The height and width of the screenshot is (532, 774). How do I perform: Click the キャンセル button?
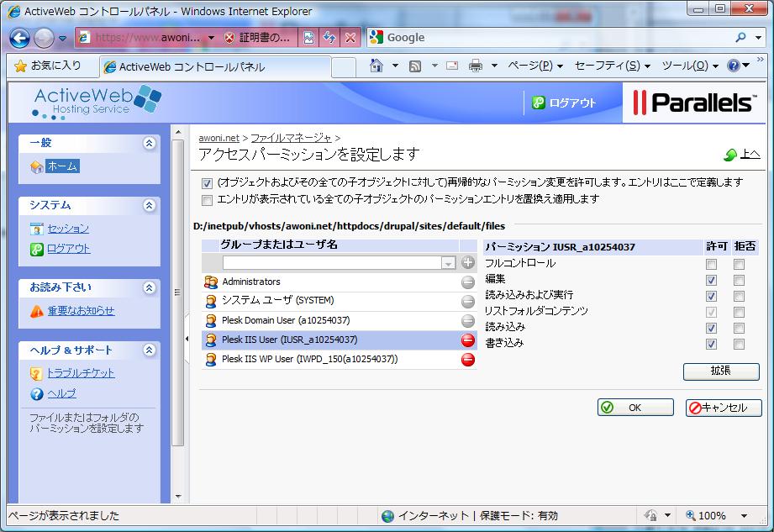tap(724, 408)
